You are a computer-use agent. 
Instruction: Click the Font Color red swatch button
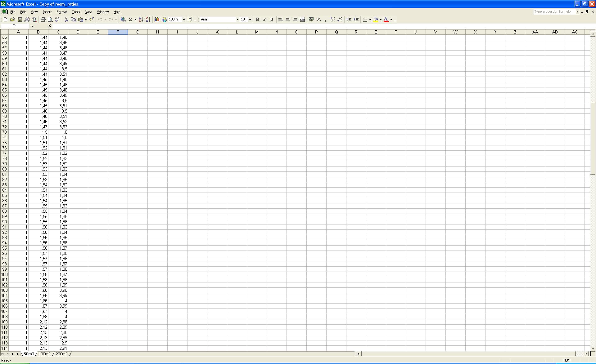point(386,20)
